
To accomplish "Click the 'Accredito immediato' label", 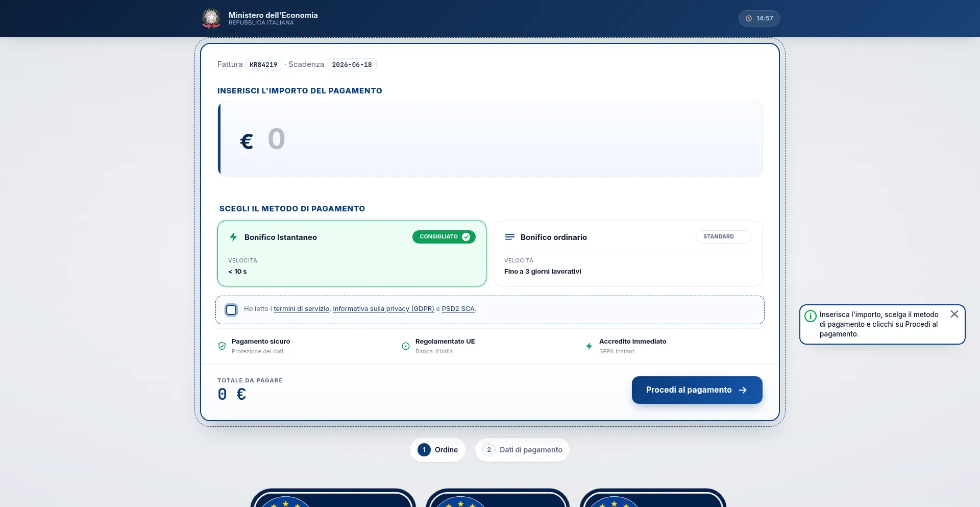I will (x=633, y=342).
